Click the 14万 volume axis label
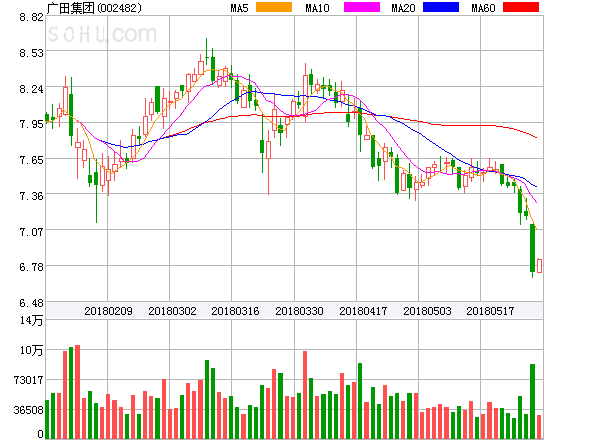This screenshot has height=440, width=600. [32, 321]
